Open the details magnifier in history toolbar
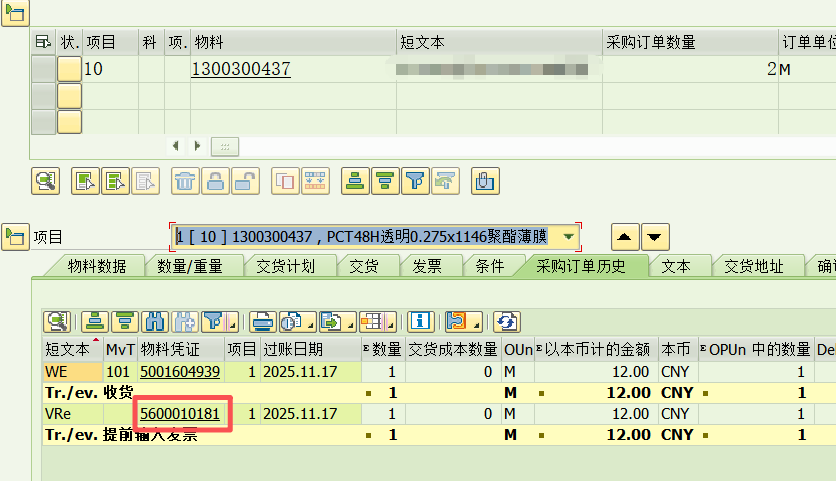Image resolution: width=836 pixels, height=481 pixels. (x=57, y=322)
